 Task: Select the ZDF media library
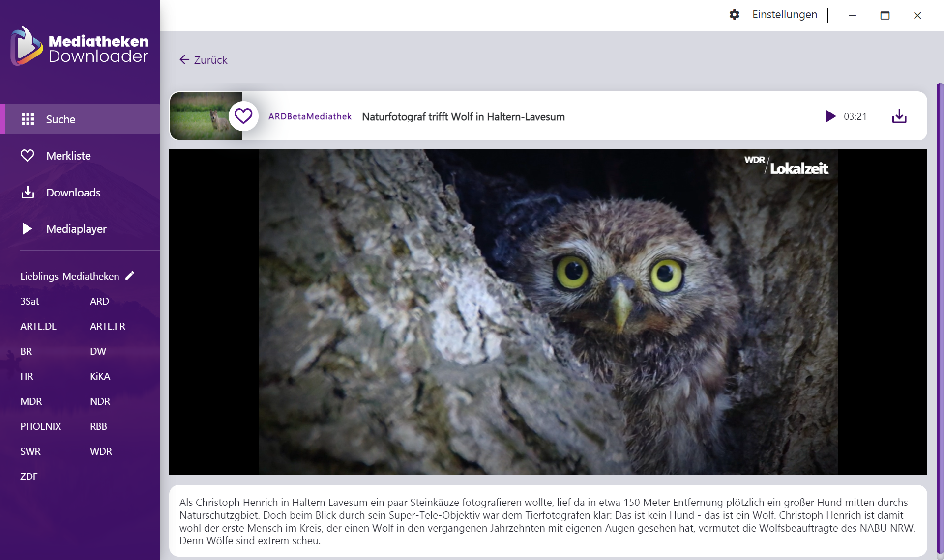click(x=29, y=476)
